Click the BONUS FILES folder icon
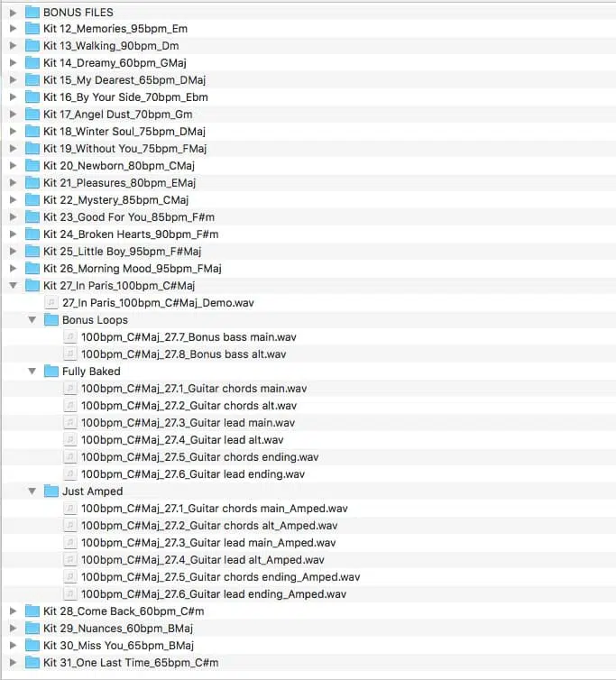Screen dimensions: 616x680 pyautogui.click(x=32, y=12)
